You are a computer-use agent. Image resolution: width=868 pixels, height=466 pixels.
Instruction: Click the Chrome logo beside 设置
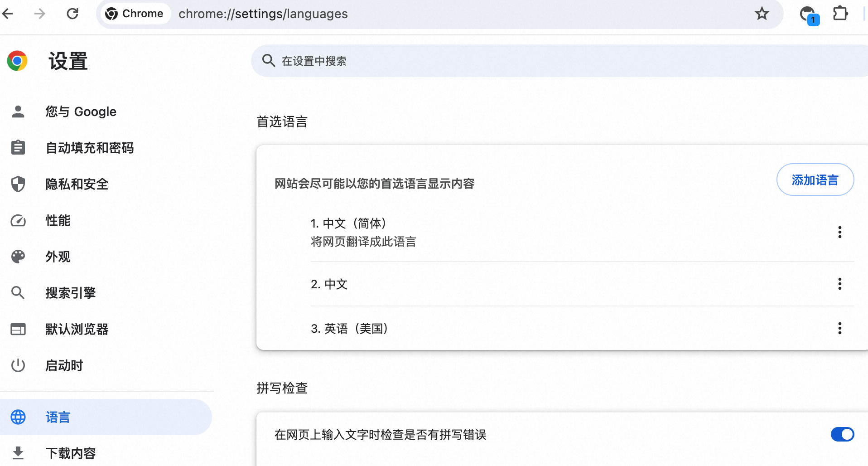17,61
